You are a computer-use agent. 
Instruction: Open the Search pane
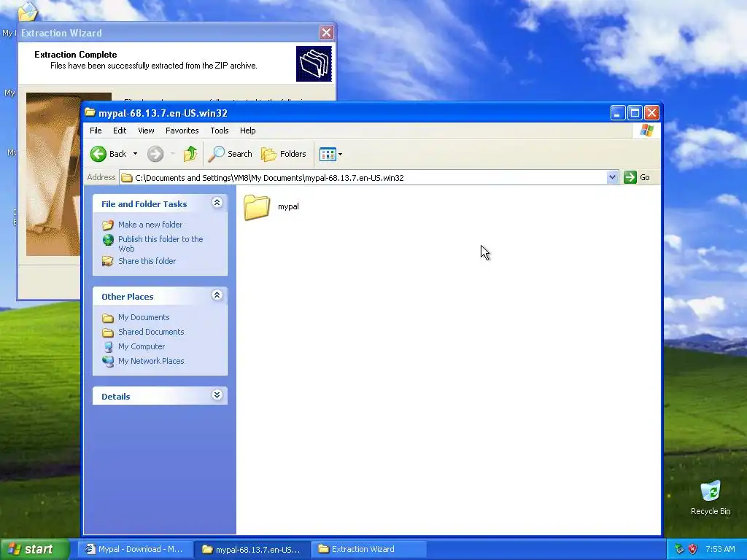coord(230,154)
